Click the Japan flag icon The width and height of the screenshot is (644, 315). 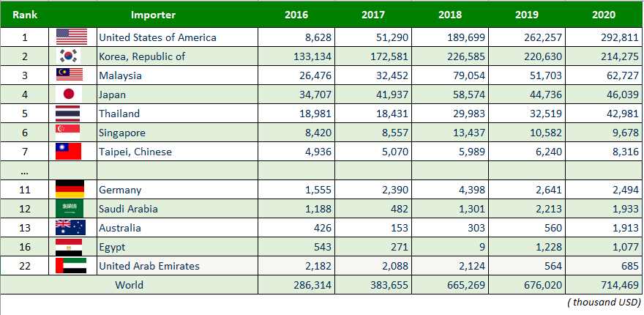point(71,94)
